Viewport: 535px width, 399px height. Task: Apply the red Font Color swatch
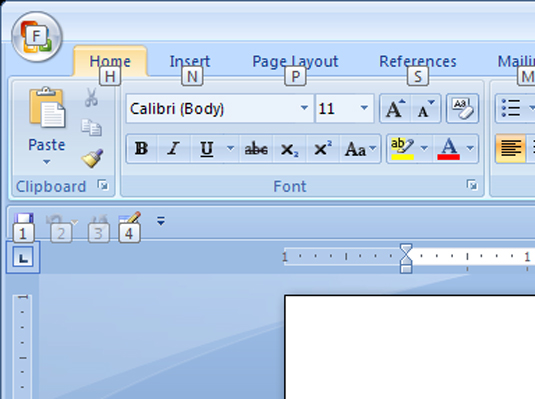point(448,149)
